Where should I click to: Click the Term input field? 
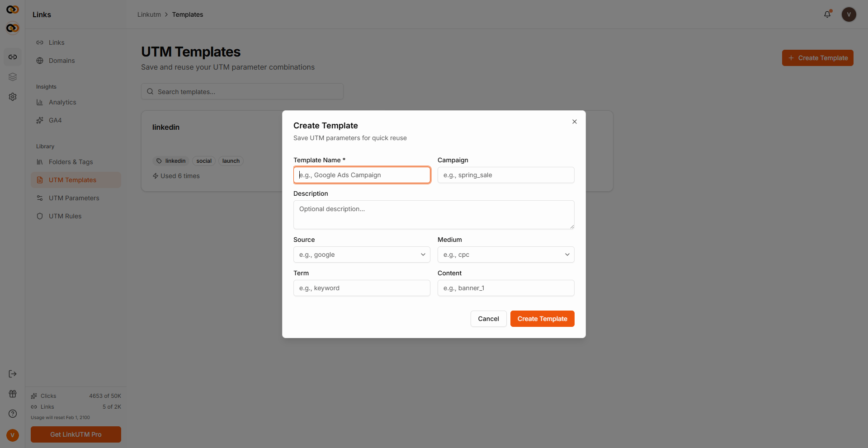[x=362, y=288]
